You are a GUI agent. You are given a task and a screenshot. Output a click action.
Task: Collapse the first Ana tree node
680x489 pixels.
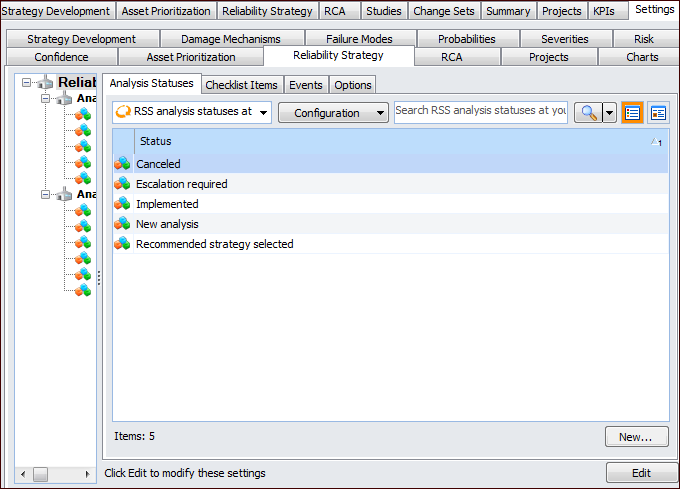(x=46, y=99)
